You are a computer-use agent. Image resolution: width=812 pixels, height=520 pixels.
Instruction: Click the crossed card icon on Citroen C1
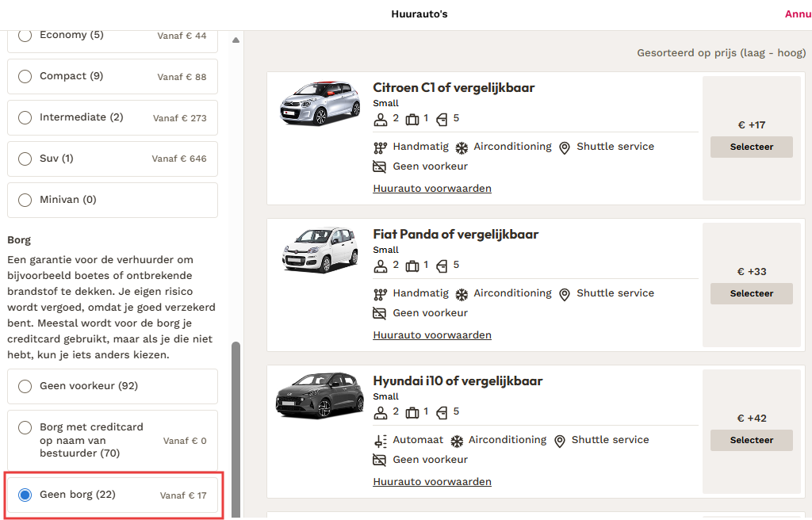coord(380,166)
